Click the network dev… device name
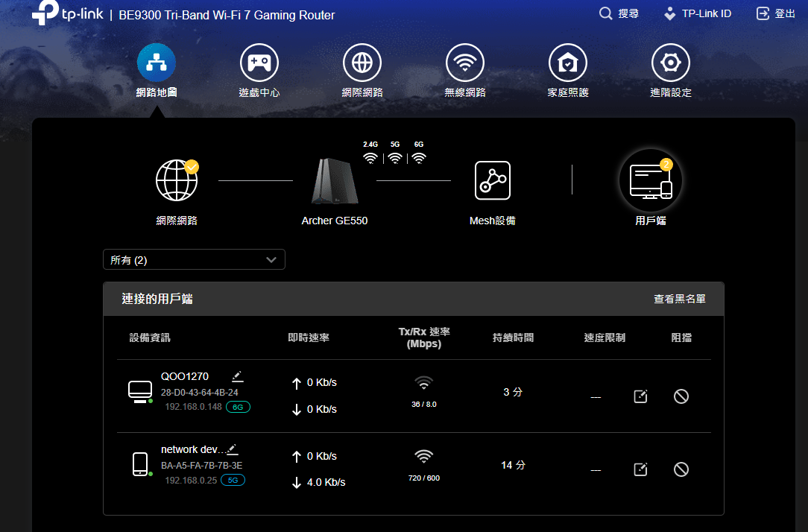This screenshot has width=808, height=532. pos(193,449)
